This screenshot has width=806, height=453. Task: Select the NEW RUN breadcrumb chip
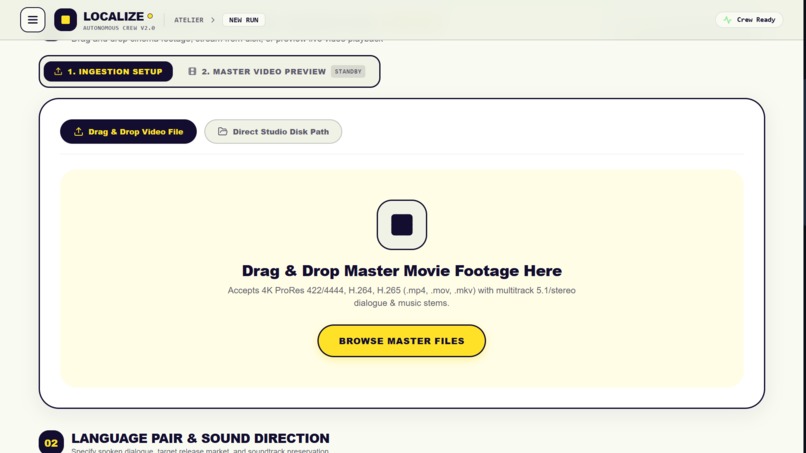pyautogui.click(x=244, y=20)
